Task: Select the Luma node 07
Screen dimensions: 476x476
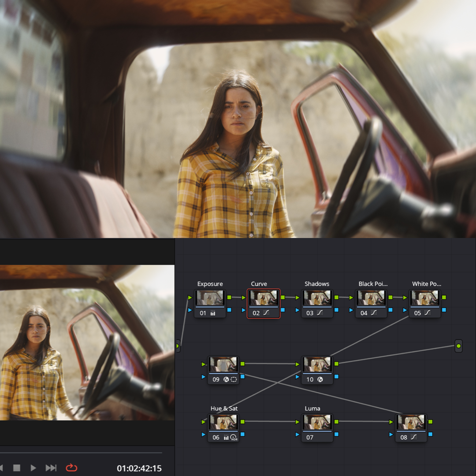Action: [x=317, y=428]
